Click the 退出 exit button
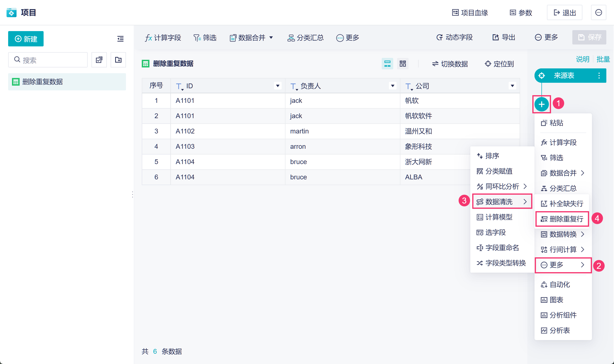The image size is (614, 364). pyautogui.click(x=564, y=12)
